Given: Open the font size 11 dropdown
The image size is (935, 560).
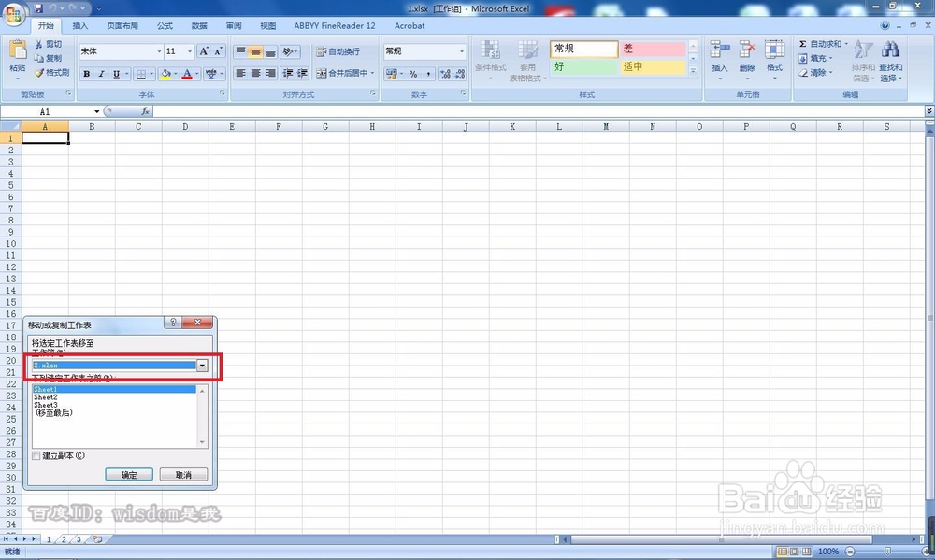Looking at the screenshot, I should click(190, 51).
